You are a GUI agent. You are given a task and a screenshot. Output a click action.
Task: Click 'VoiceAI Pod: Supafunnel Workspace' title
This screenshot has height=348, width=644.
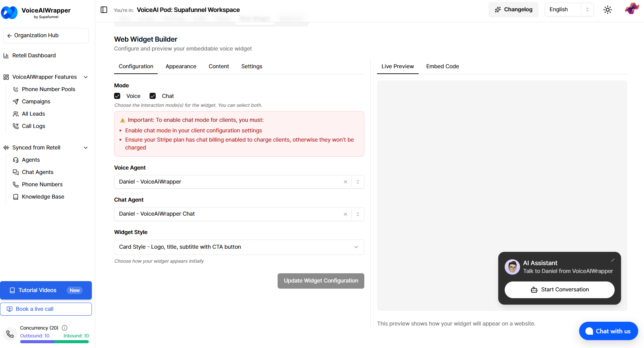[x=188, y=10]
